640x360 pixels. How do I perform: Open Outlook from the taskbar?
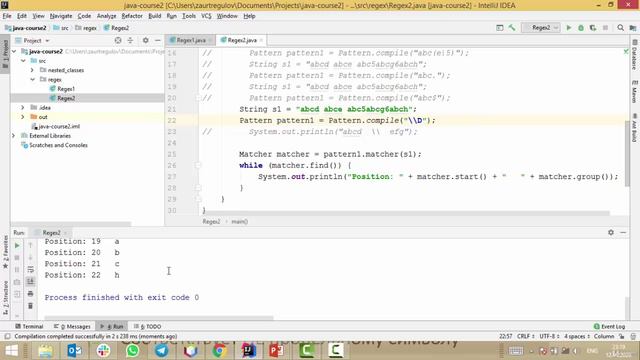tap(74, 351)
